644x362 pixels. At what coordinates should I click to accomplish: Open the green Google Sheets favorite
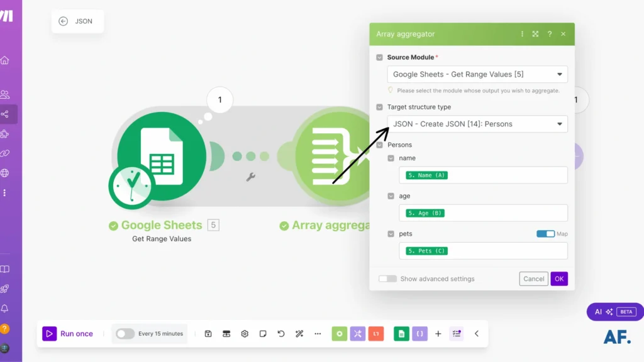[x=402, y=334]
